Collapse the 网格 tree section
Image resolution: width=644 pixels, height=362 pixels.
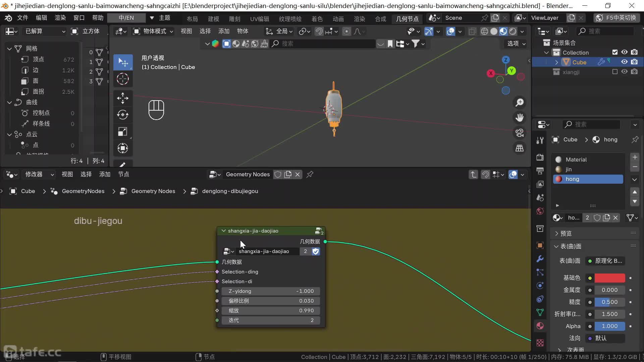[x=9, y=49]
